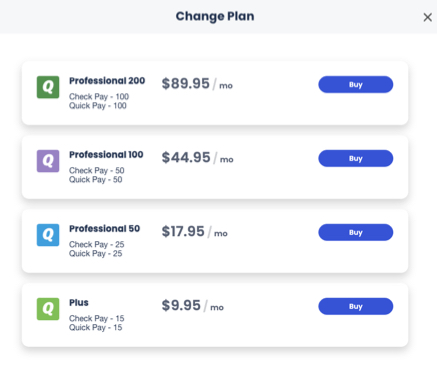Buy the Professional 100 plan
This screenshot has width=437, height=371.
click(x=356, y=158)
